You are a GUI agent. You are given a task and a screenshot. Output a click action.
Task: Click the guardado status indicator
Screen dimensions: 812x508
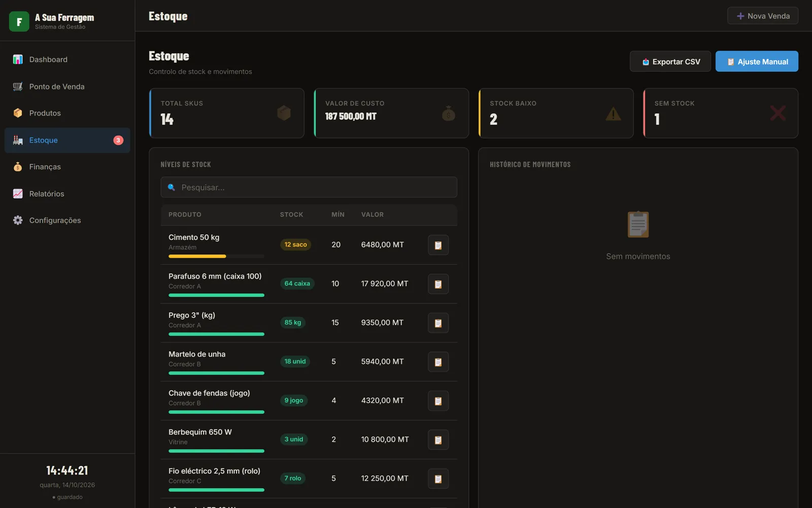click(x=67, y=497)
